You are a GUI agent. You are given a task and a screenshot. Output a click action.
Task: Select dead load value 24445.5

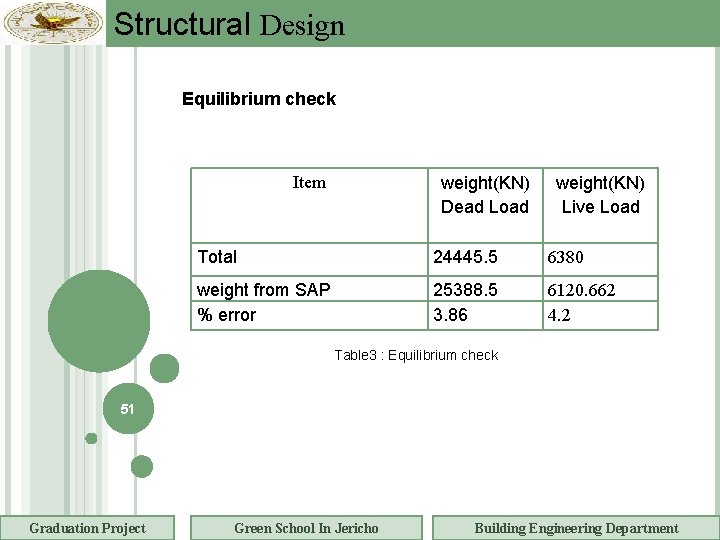click(465, 257)
